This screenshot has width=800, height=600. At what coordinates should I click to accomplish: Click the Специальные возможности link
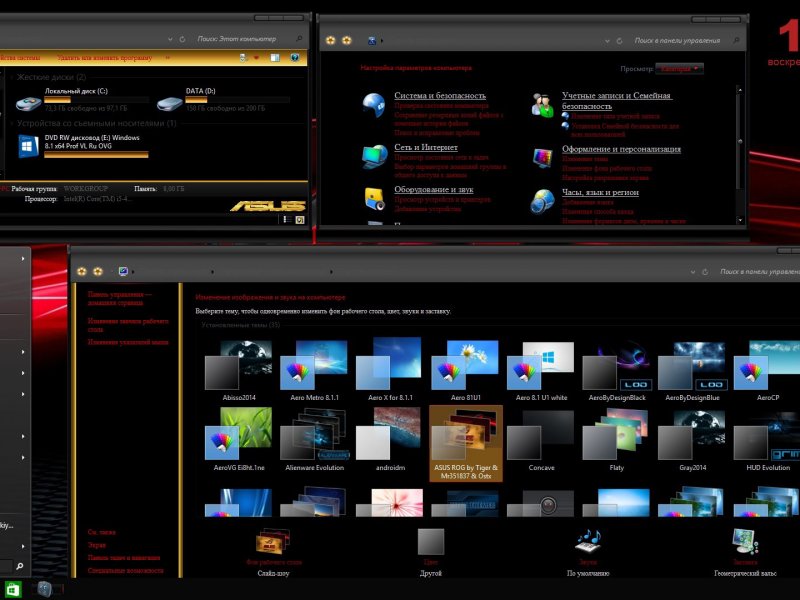pos(125,570)
